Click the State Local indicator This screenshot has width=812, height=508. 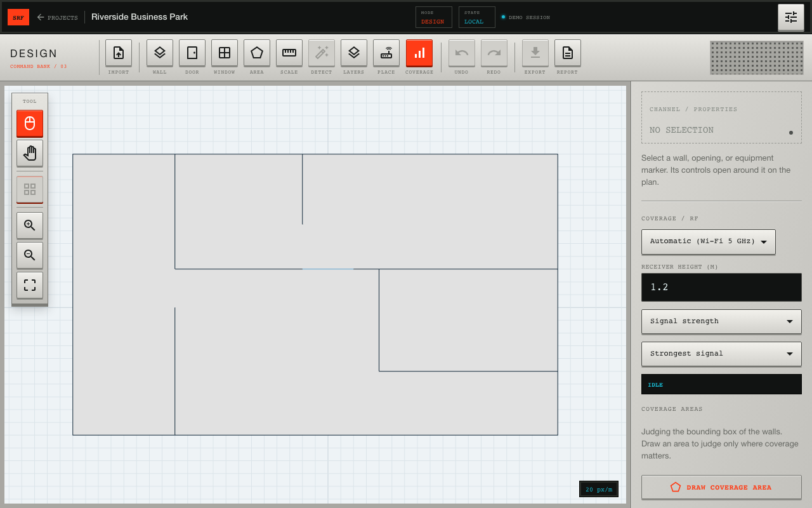(x=477, y=17)
